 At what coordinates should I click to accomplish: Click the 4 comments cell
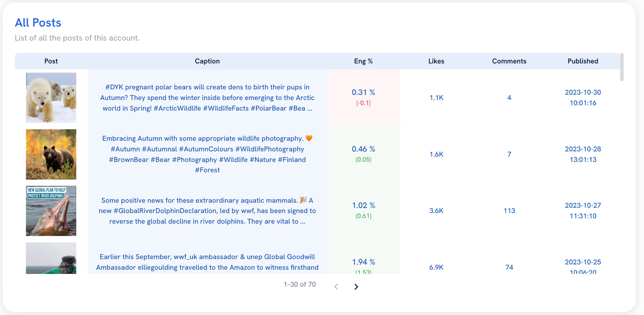tap(509, 98)
